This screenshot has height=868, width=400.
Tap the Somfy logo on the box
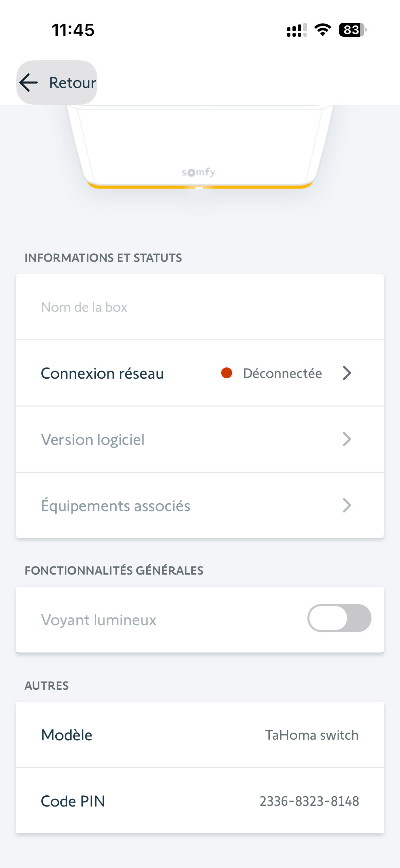[x=199, y=172]
